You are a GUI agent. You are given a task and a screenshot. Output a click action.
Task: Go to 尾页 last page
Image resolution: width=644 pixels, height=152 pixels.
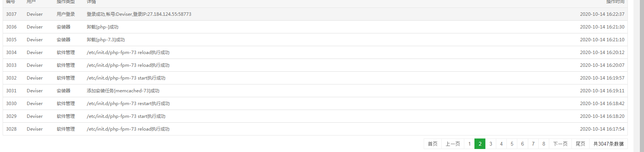coord(580,144)
